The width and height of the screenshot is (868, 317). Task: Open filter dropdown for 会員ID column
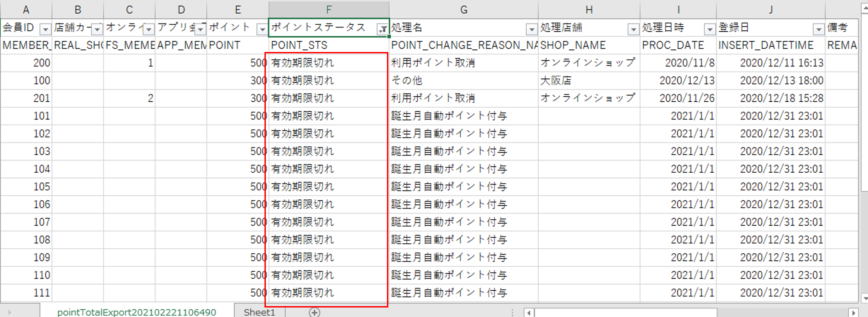point(45,29)
